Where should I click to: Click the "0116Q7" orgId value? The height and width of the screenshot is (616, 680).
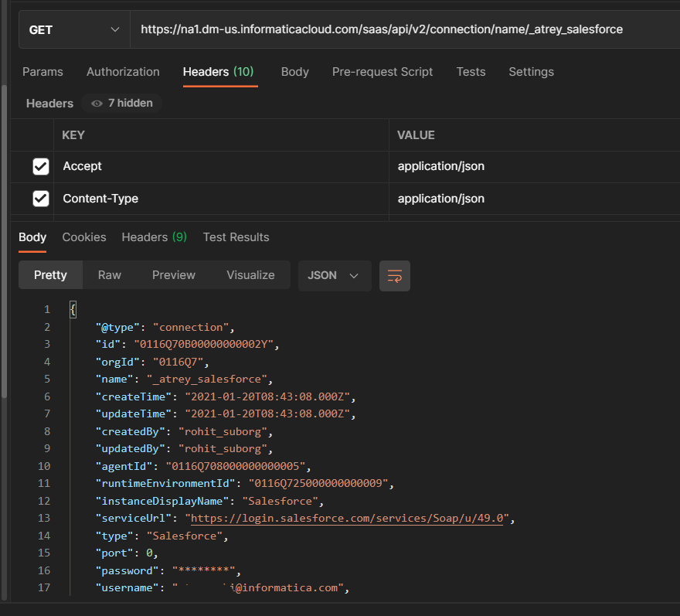[178, 362]
